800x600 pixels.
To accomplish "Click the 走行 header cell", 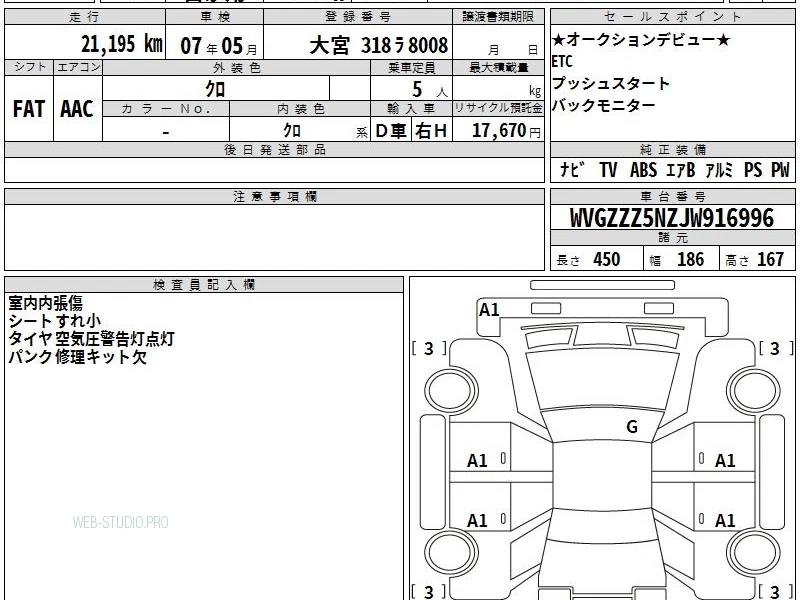I will 85,17.
